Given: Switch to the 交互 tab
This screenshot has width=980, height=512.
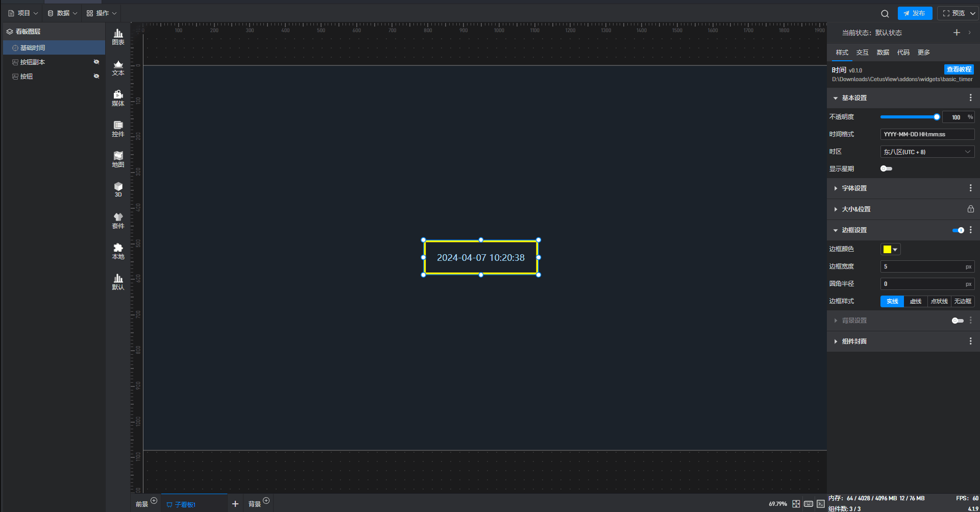Looking at the screenshot, I should click(862, 53).
